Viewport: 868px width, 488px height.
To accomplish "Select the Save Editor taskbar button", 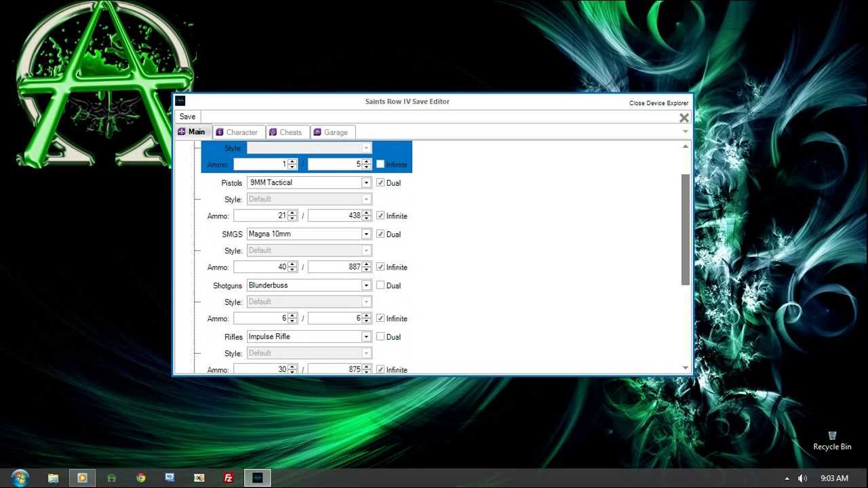I will point(258,477).
